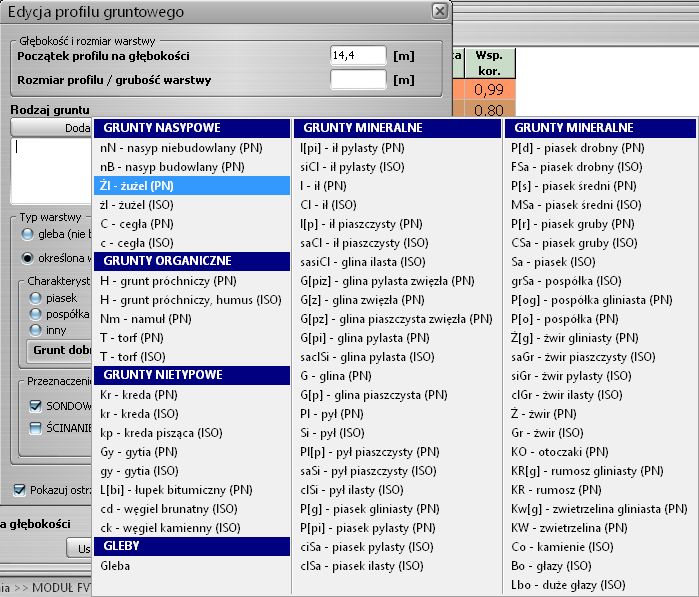This screenshot has height=597, width=699.
Task: Select KO - otoczaki (PN) item
Action: click(x=560, y=451)
